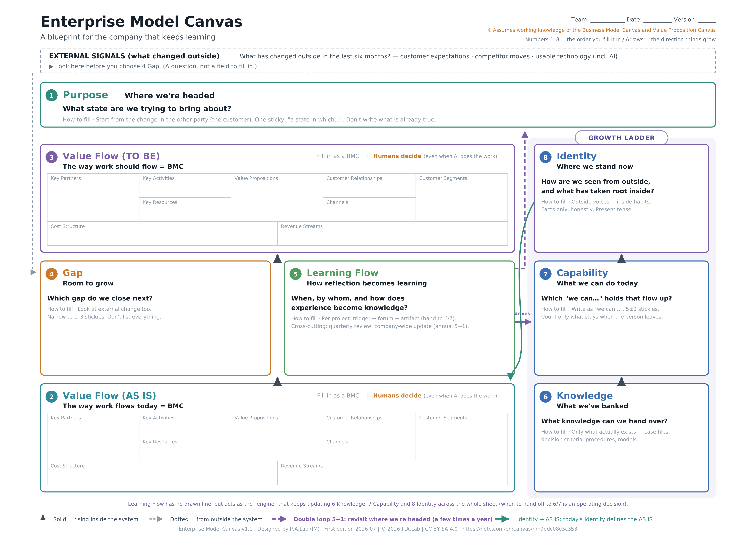Click the Key Partners cell in the AS IS canvas
Screen dimensions: 756x534
93,437
